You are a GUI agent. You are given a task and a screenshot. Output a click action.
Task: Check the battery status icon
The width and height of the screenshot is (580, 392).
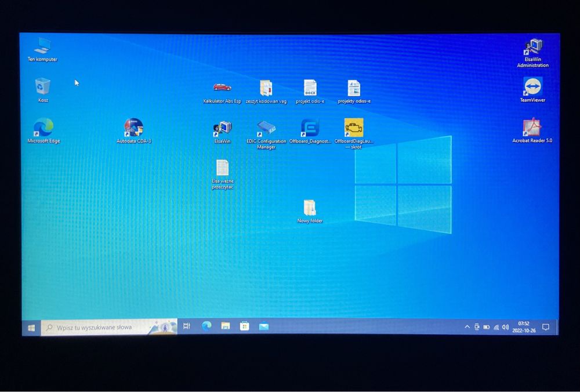tap(487, 327)
